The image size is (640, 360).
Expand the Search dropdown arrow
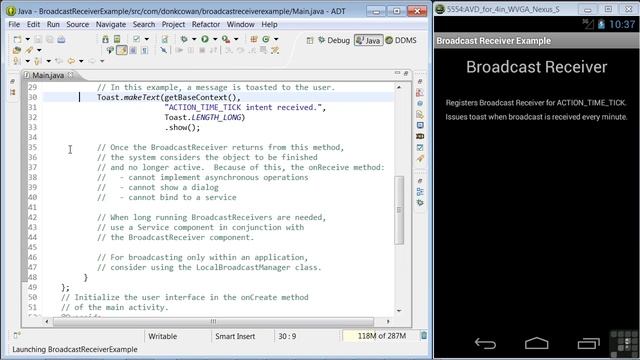click(39, 50)
